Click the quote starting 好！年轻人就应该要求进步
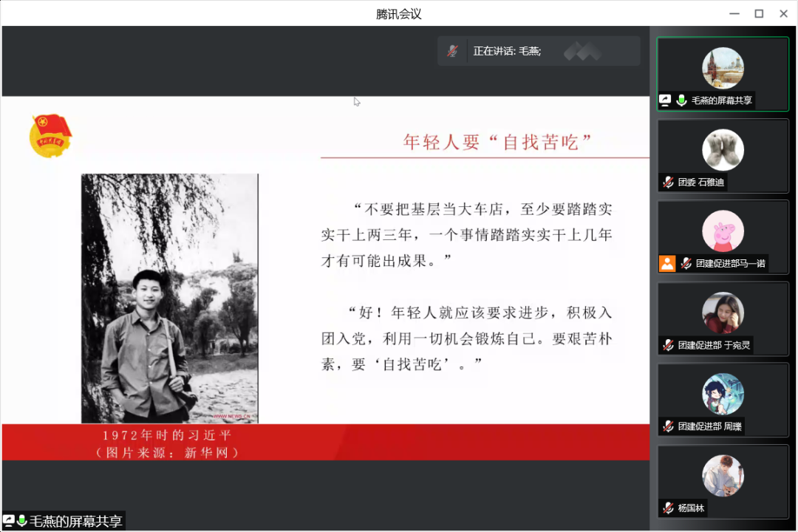The height and width of the screenshot is (532, 798). [x=467, y=338]
